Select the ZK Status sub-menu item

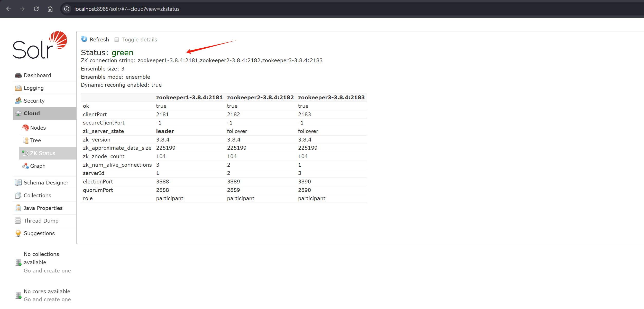click(x=43, y=153)
